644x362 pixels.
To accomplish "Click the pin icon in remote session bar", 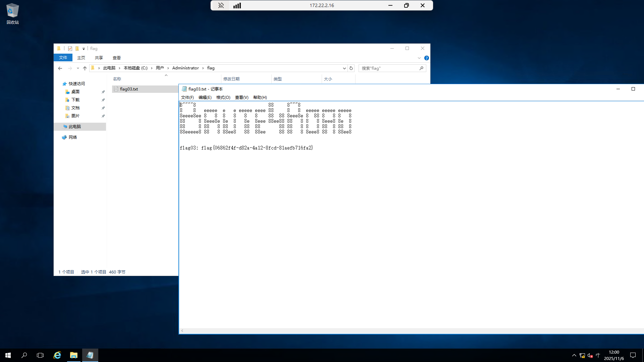I will point(221,5).
